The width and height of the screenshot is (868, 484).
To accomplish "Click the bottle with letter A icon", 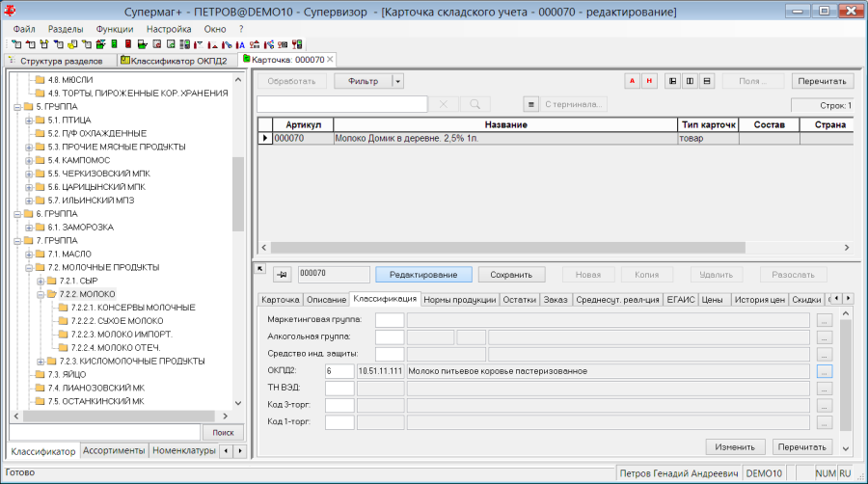I will pos(240,44).
